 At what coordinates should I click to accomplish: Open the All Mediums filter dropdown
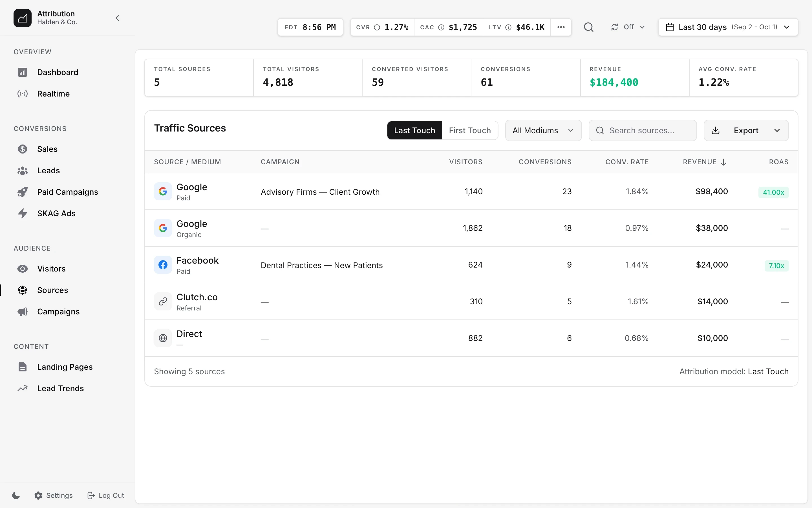pos(543,130)
